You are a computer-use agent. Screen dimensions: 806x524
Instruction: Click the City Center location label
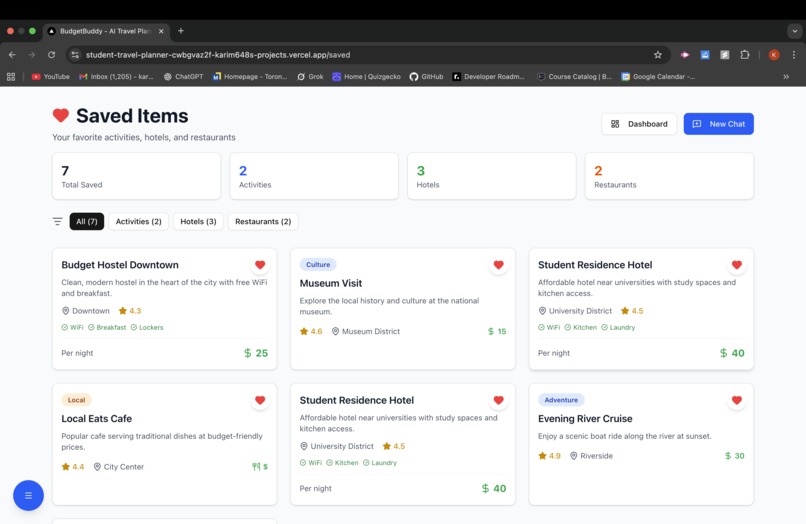pos(119,466)
